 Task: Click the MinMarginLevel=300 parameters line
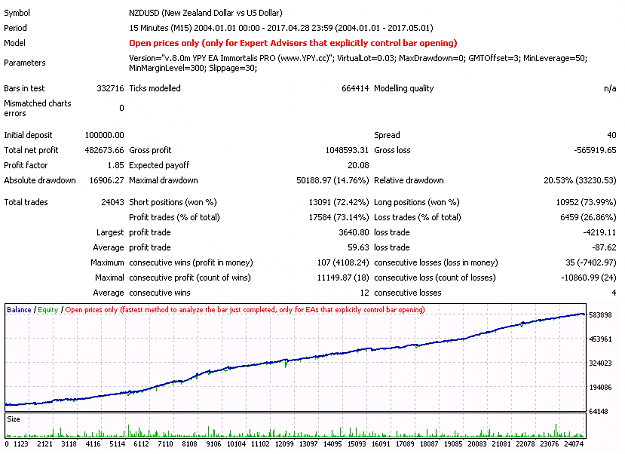click(x=193, y=68)
